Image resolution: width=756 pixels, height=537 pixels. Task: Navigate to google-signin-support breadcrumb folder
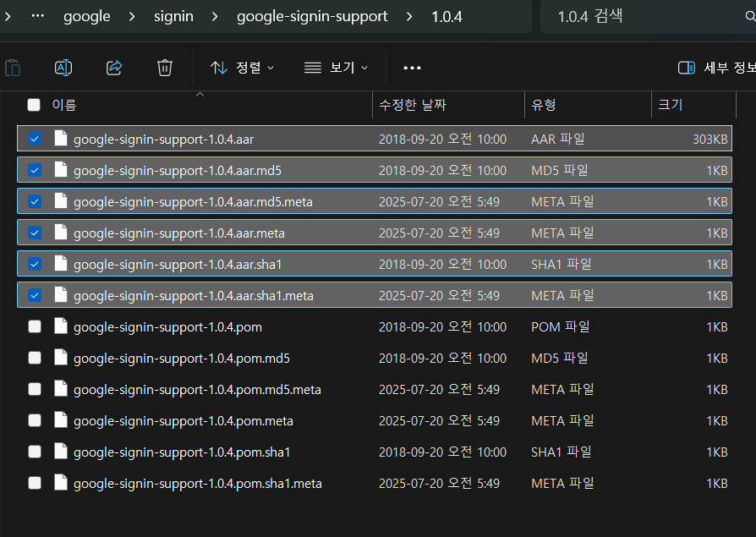click(312, 16)
